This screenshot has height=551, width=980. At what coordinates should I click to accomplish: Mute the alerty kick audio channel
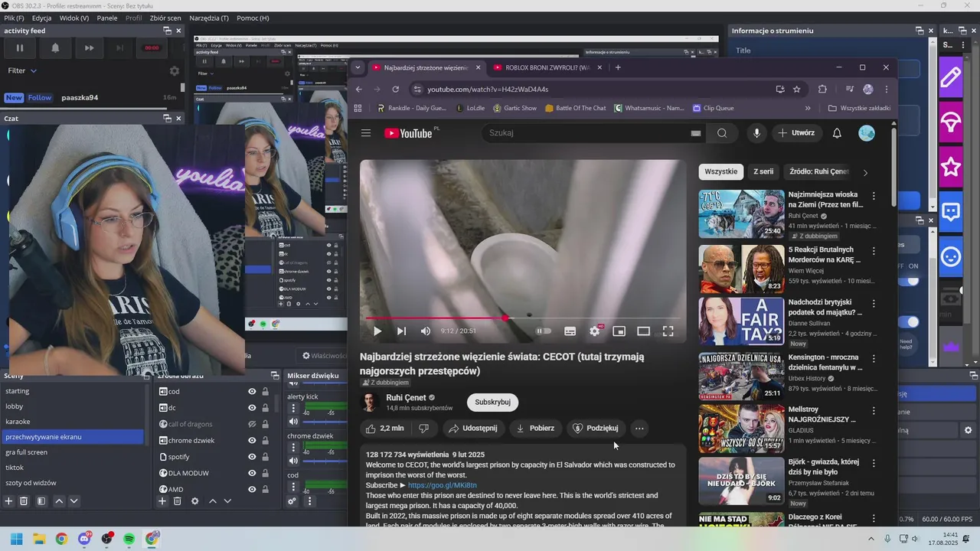tap(293, 422)
